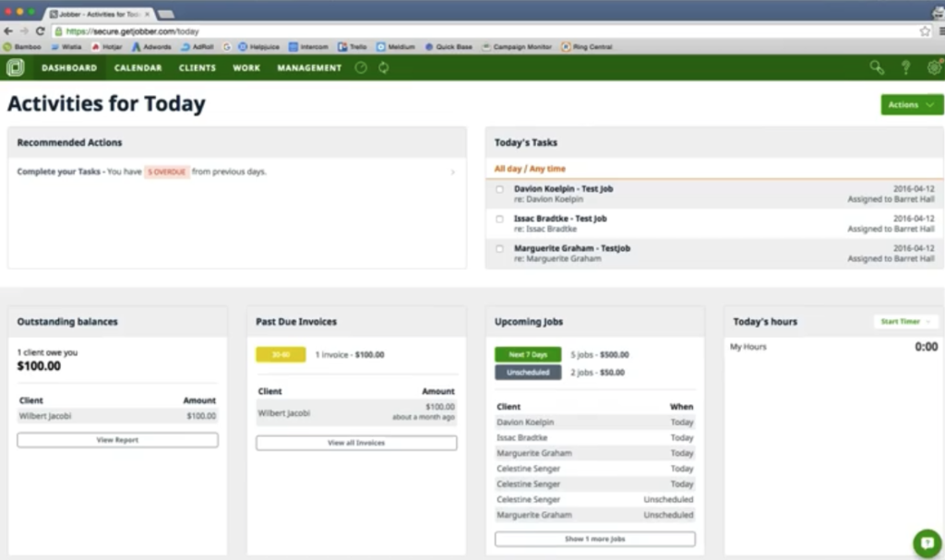
Task: Open the Quick Base bookmark
Action: 449,46
